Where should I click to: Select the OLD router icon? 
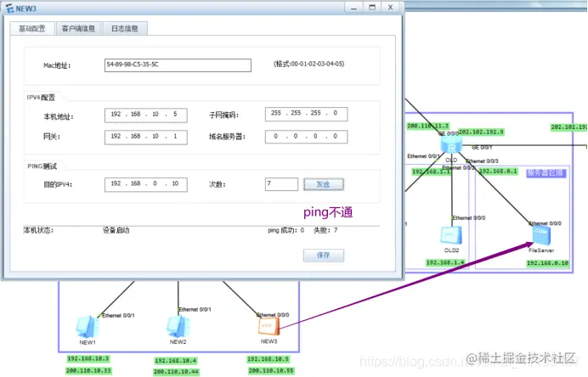[x=451, y=144]
